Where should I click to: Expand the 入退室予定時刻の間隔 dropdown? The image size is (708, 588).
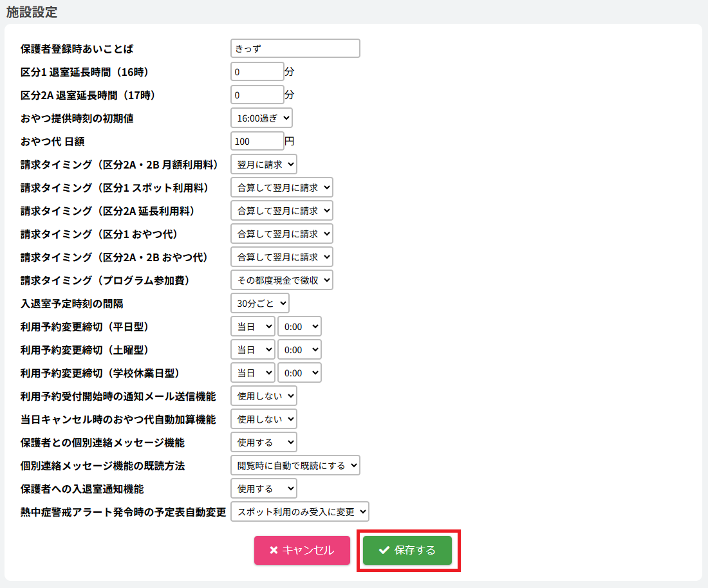(260, 303)
